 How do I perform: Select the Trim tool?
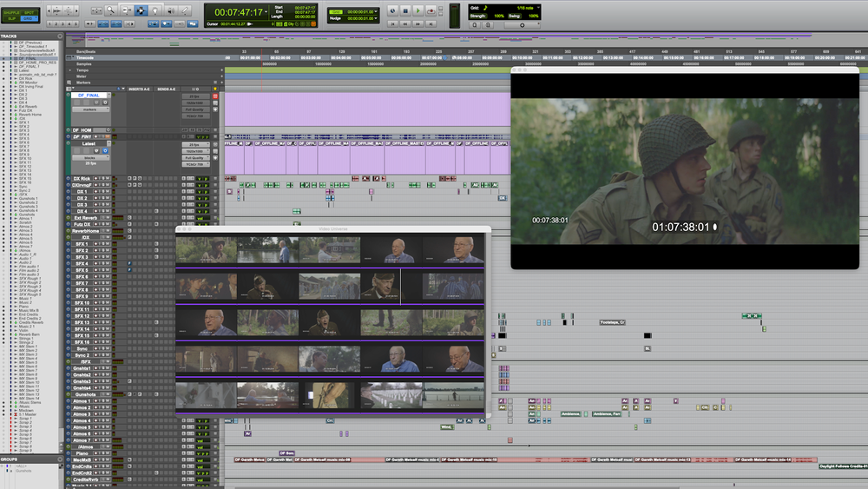(127, 10)
